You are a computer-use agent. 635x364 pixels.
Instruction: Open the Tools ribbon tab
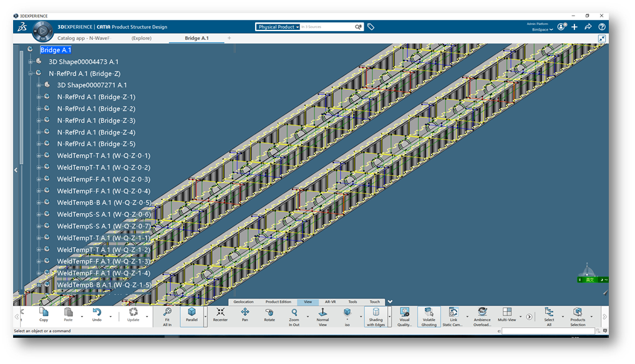(352, 302)
